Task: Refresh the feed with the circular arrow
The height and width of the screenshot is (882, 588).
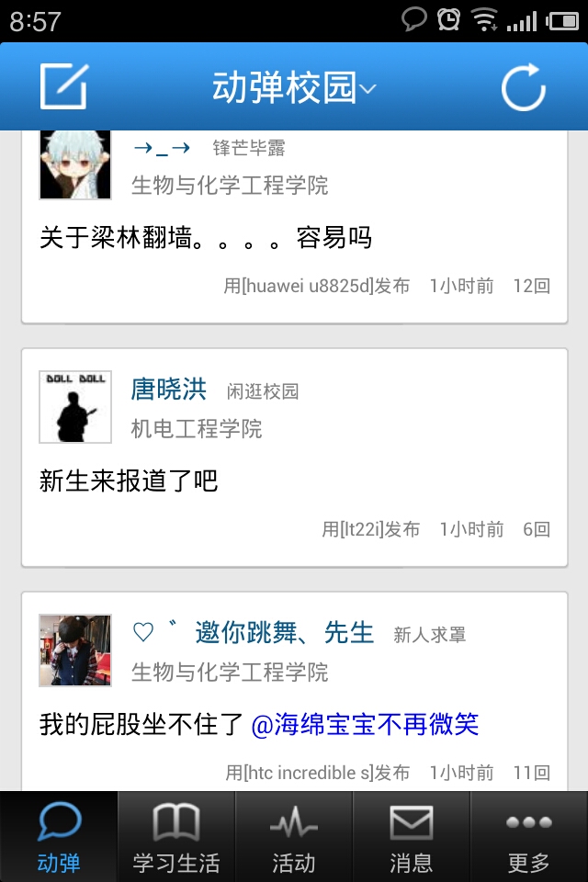Action: pos(524,87)
